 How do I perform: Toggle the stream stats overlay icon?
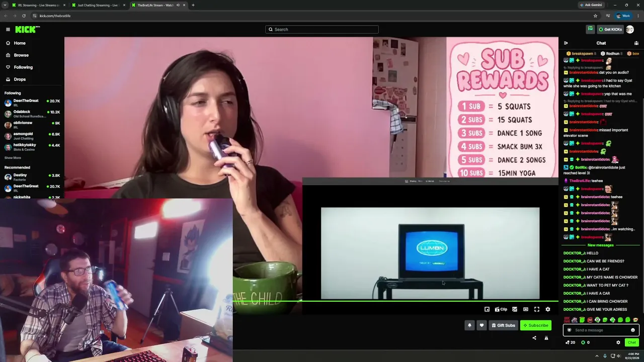pos(515,309)
